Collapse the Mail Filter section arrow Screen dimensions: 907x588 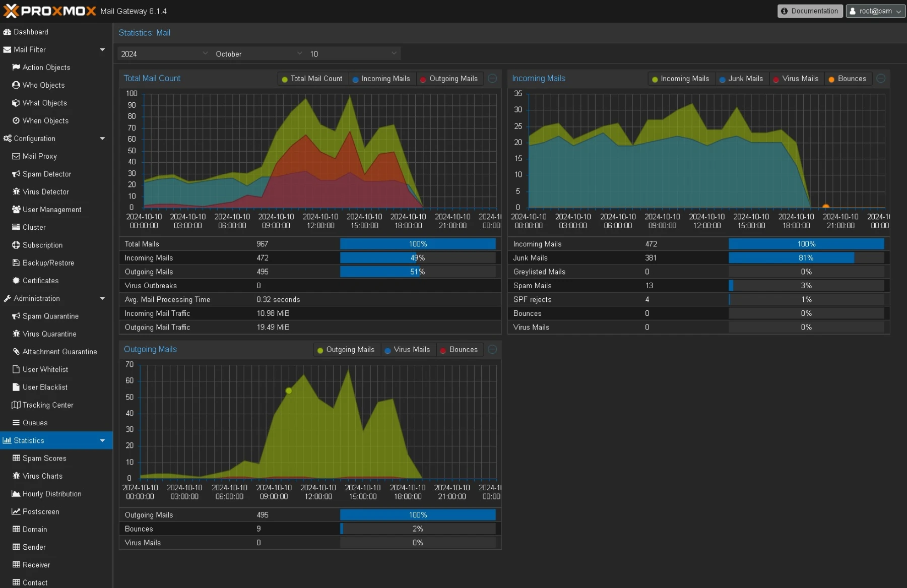tap(102, 49)
